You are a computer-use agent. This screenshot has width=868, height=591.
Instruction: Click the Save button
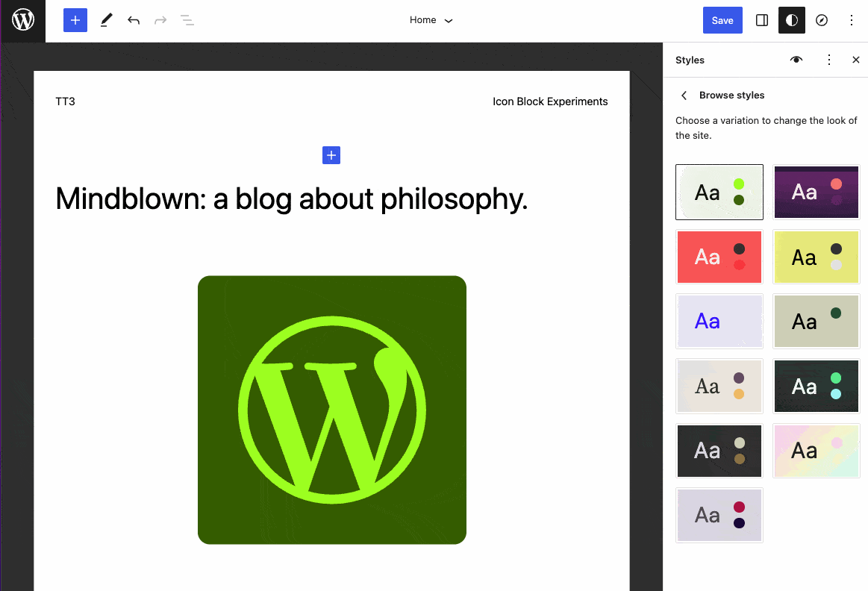pyautogui.click(x=722, y=21)
